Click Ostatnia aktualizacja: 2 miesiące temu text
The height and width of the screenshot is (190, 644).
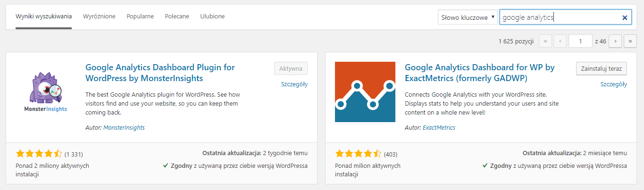pos(575,153)
